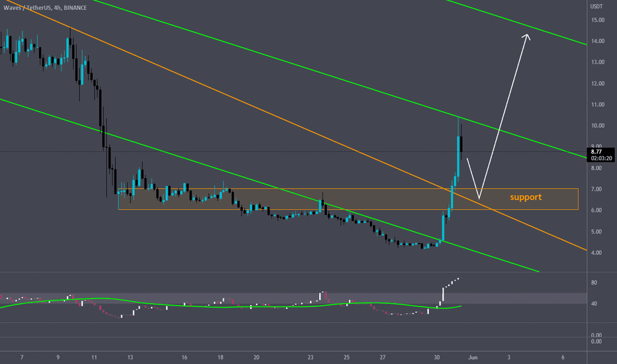
Task: Click the Waves / TetherUS chart title
Action: point(45,7)
